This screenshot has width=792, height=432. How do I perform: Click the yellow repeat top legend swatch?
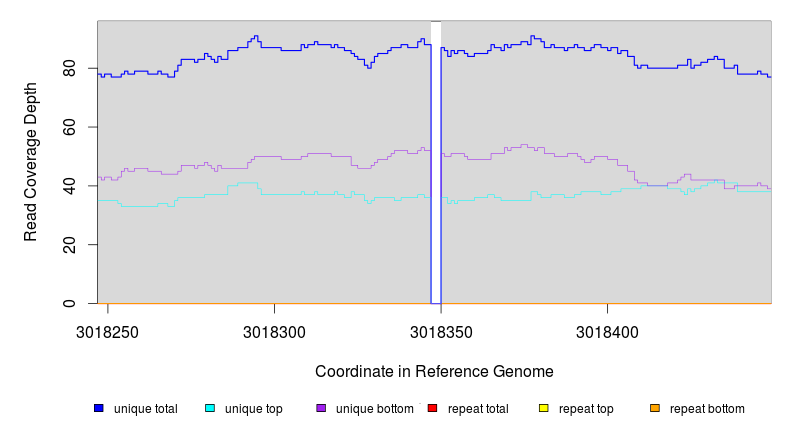(544, 408)
